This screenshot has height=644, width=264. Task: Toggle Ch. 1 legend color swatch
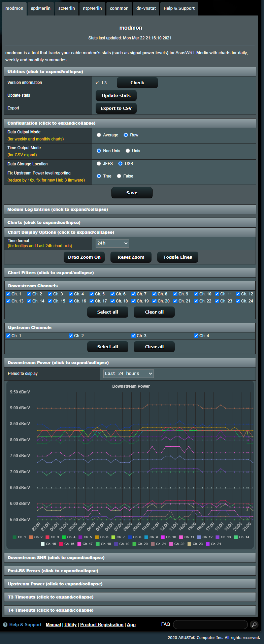click(14, 537)
